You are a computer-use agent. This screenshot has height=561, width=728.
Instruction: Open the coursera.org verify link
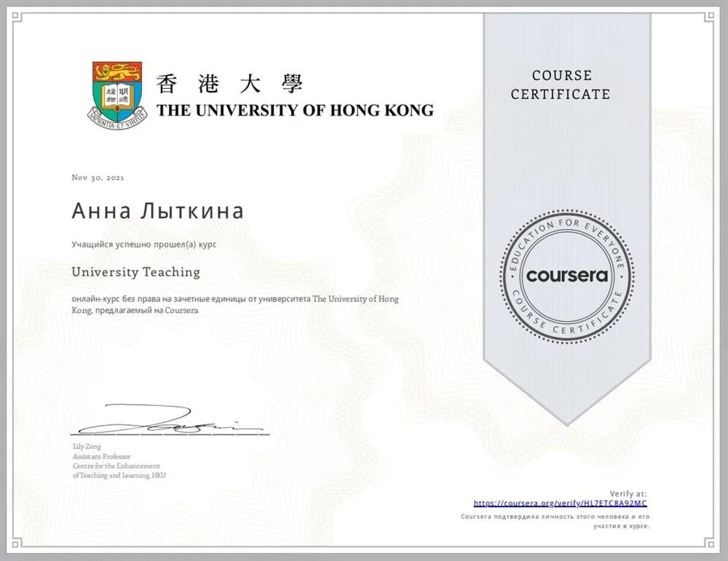click(x=560, y=504)
